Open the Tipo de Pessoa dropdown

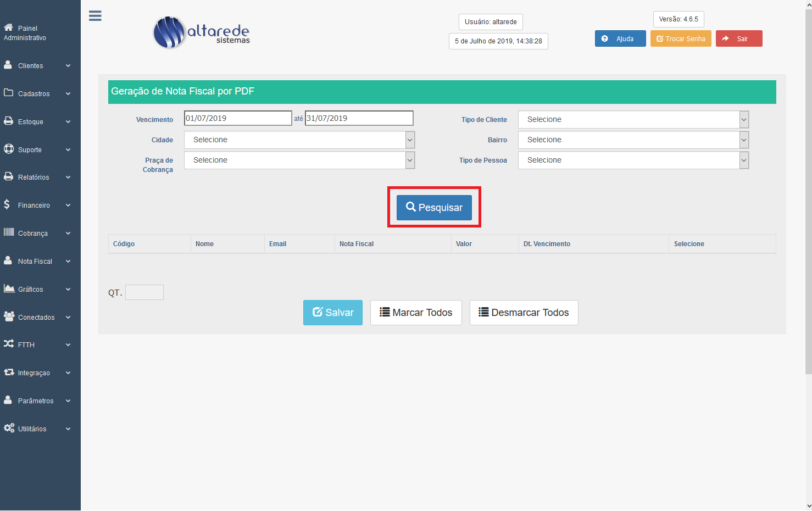(x=633, y=160)
